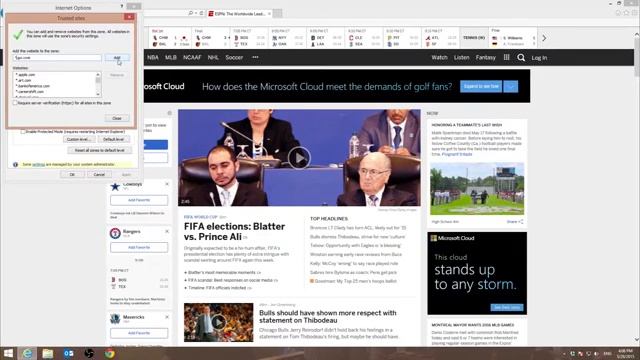Click Expand to see how button

(x=481, y=87)
